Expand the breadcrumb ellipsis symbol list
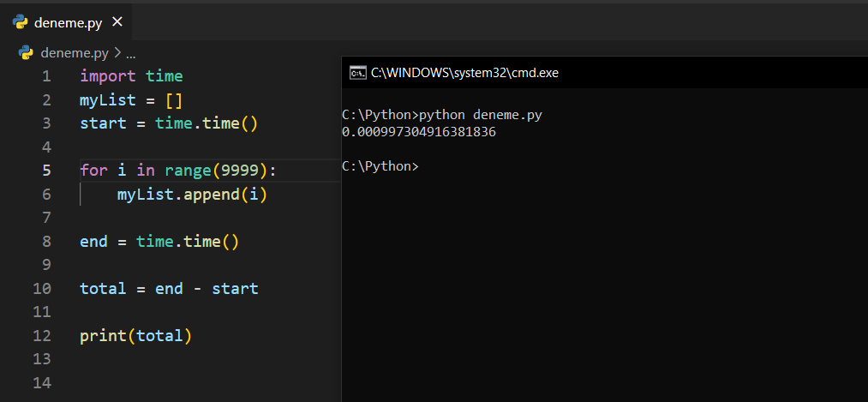The height and width of the screenshot is (402, 868). click(131, 52)
